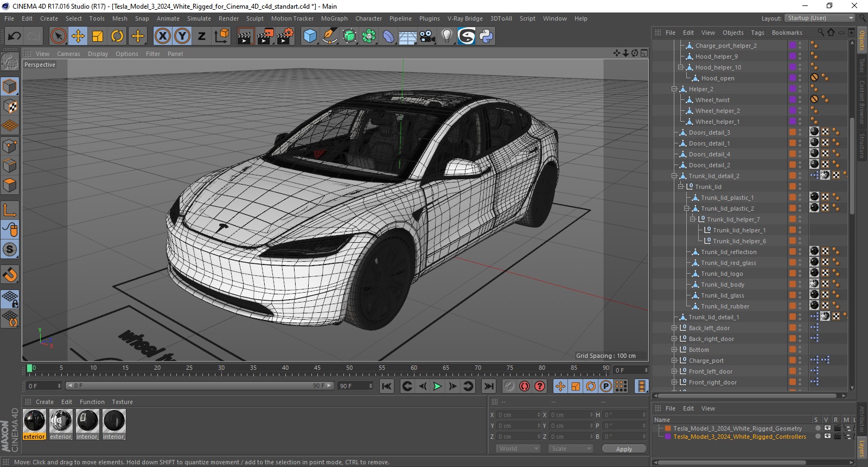Viewport: 868px width, 467px height.
Task: Switch to Texture mode
Action: click(10, 106)
